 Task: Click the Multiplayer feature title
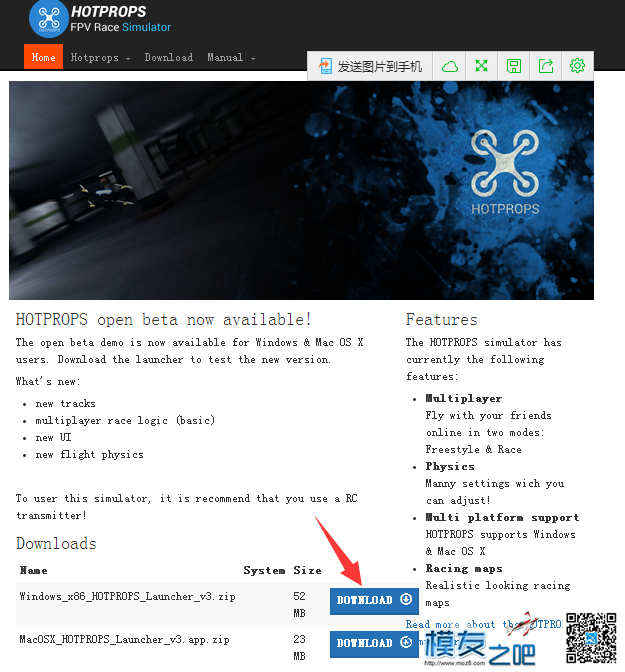[463, 399]
